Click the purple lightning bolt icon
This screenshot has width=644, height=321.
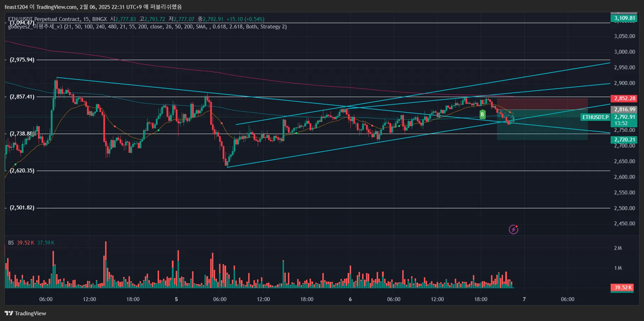coord(513,229)
